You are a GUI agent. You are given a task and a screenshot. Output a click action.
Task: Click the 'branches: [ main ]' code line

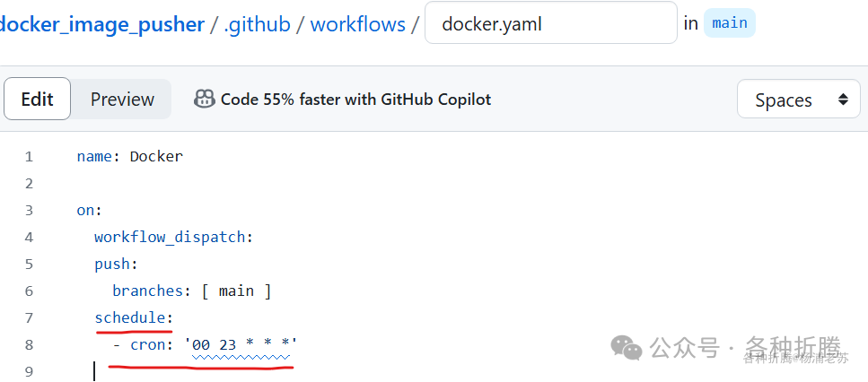[191, 291]
